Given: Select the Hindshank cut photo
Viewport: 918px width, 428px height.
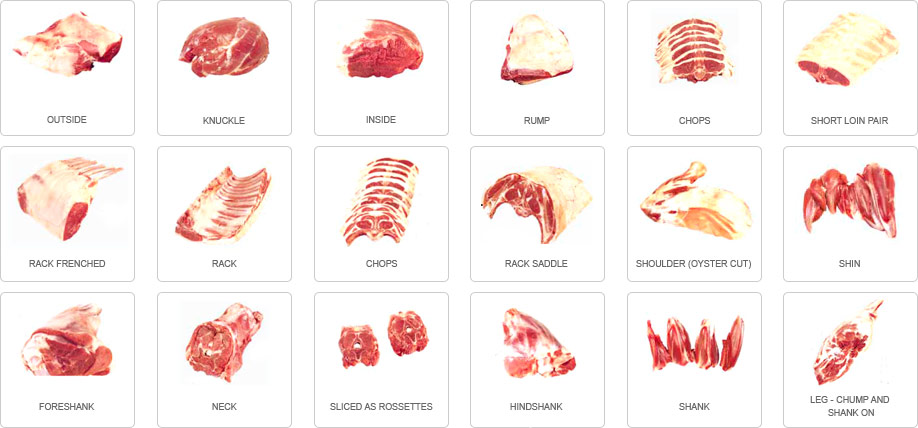Looking at the screenshot, I should [539, 343].
